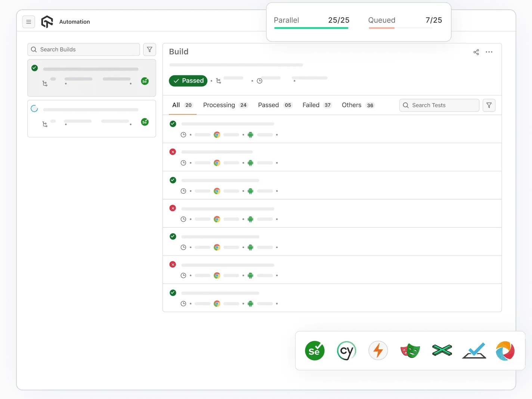Click the Chrome browser icon on first test

point(217,134)
